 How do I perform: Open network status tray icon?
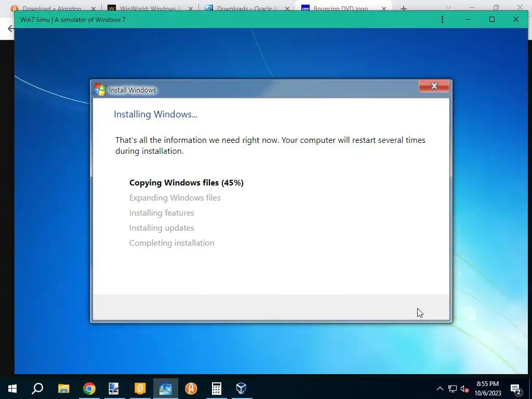point(453,389)
